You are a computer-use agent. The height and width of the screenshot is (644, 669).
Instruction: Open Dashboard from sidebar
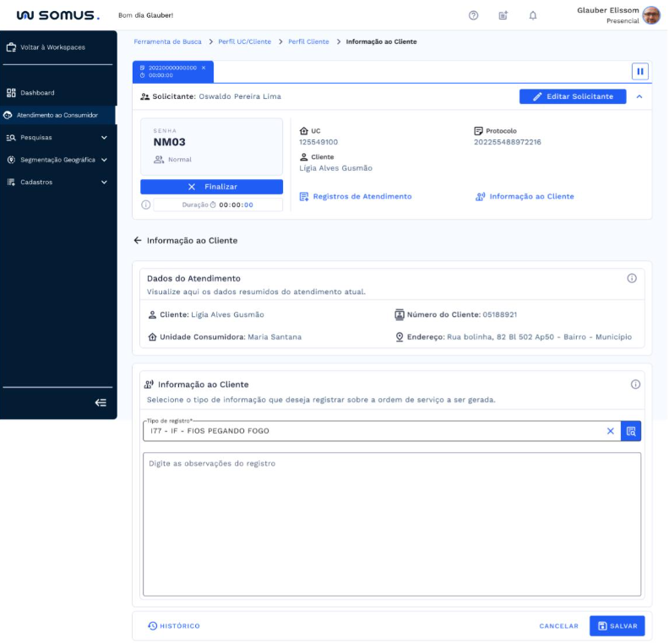[x=37, y=93]
